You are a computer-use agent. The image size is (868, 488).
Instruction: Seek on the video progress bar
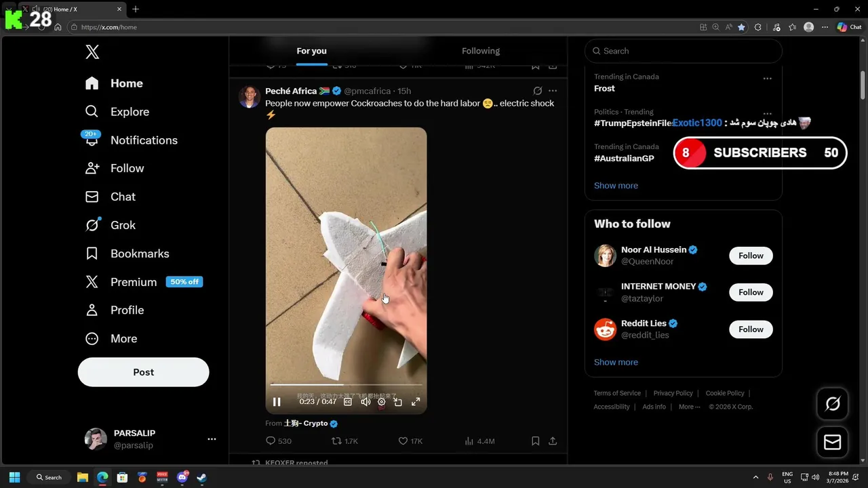[346, 385]
